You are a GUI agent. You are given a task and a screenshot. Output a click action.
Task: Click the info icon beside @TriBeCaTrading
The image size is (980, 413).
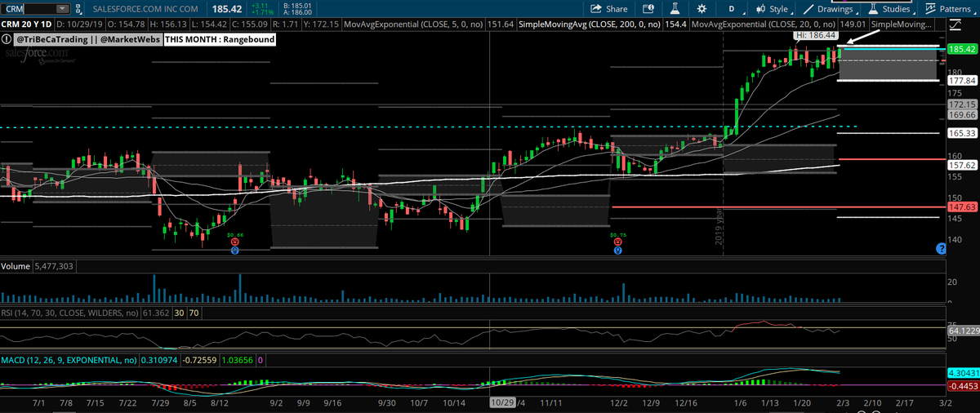click(x=6, y=38)
